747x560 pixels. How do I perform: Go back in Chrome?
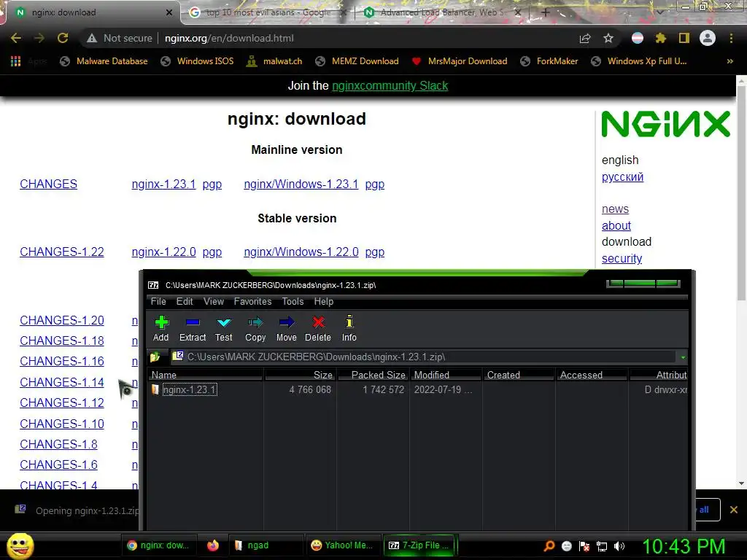pyautogui.click(x=16, y=38)
